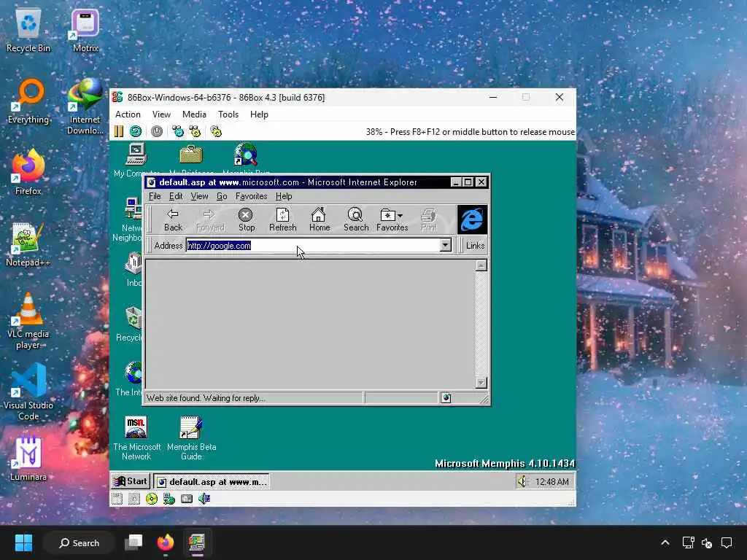Expand the Address bar dropdown arrow

click(446, 245)
